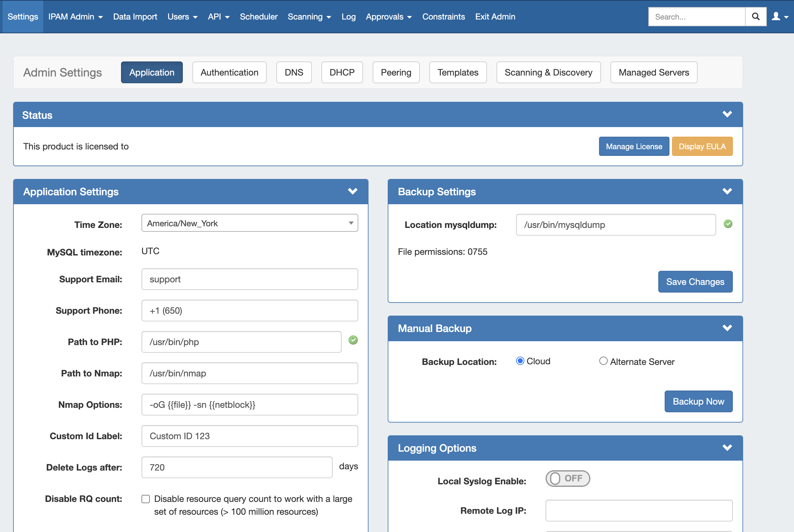The image size is (794, 532).
Task: Collapse Manual Backup panel chevron
Action: click(727, 328)
